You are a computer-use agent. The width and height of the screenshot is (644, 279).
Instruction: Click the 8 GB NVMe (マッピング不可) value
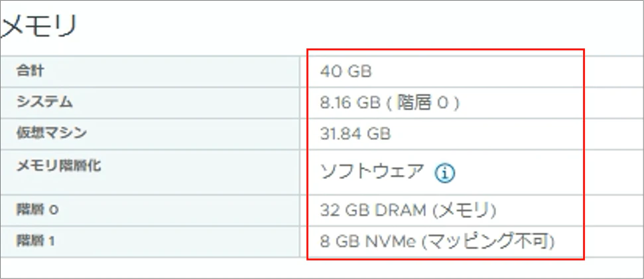point(436,242)
